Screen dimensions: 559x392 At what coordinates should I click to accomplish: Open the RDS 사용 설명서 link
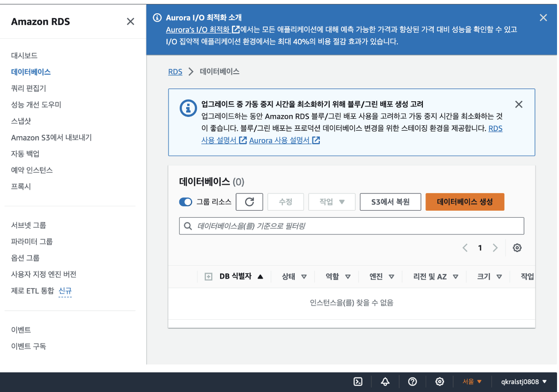pyautogui.click(x=224, y=140)
